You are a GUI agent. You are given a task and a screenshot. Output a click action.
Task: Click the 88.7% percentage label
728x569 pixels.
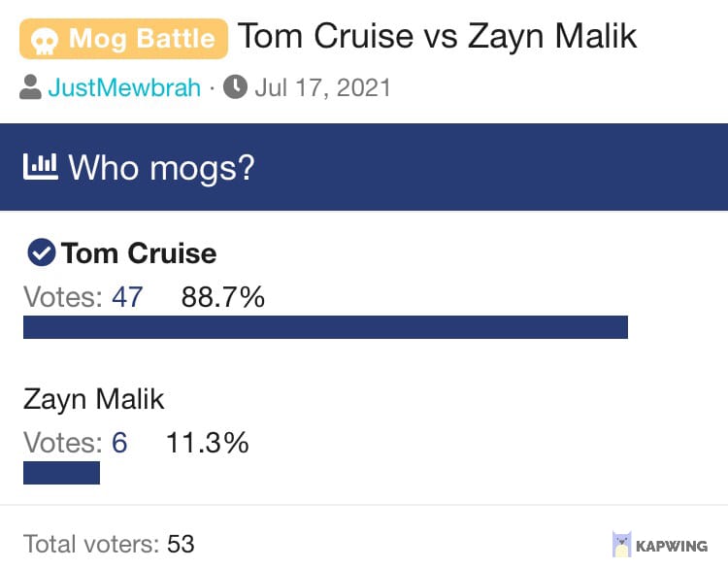point(223,297)
